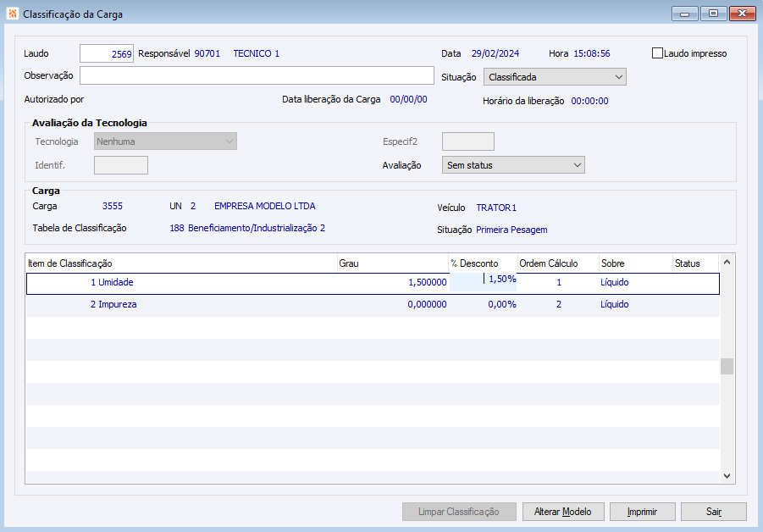Click the table's vertical scrollbar thumb
Viewport: 763px width, 532px height.
[727, 366]
